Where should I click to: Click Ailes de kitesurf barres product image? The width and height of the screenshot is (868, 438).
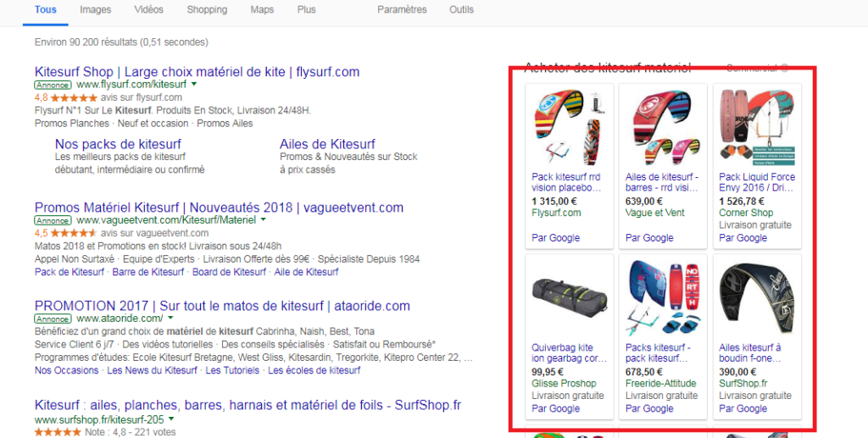tap(662, 127)
